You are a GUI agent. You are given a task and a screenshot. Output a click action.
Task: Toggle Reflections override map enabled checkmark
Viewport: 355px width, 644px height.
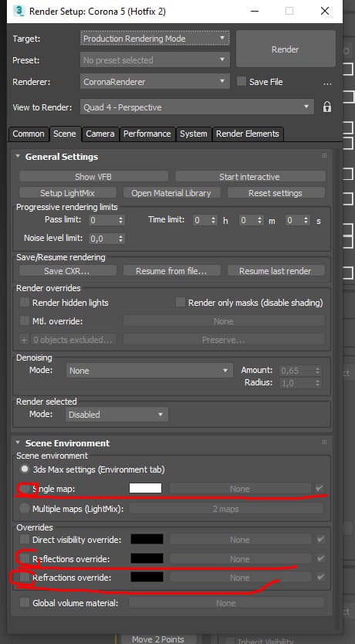click(320, 558)
